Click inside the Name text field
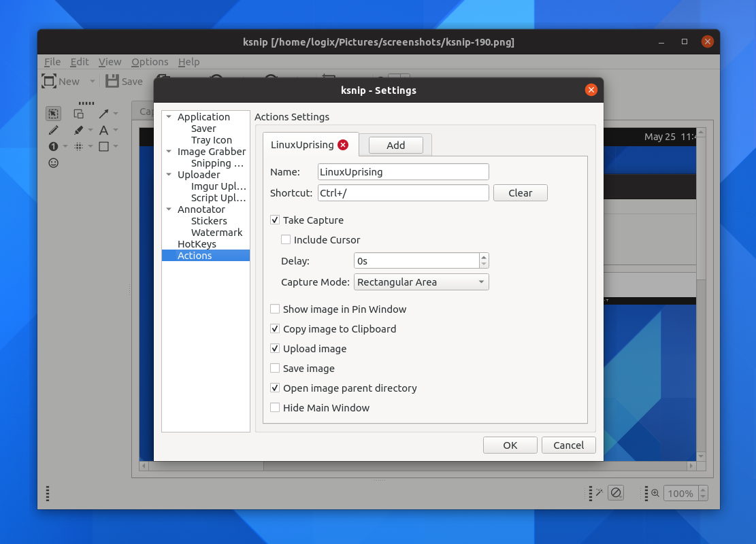756x544 pixels. pos(403,171)
